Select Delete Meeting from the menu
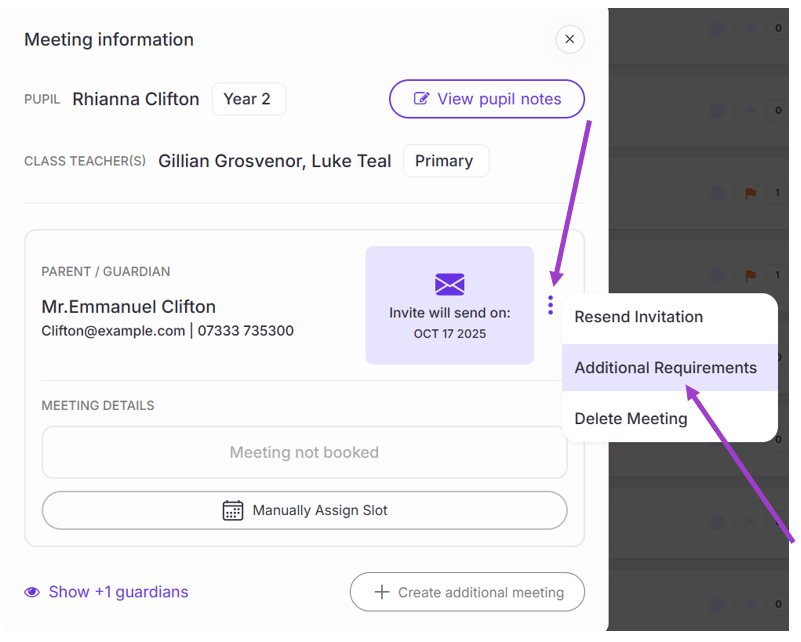801x642 pixels. coord(630,419)
